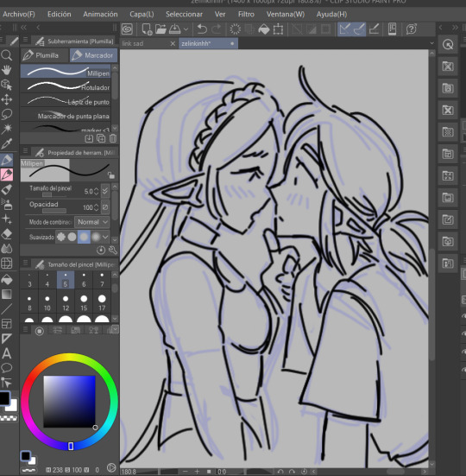Click the Fill icon in top toolbar
The height and width of the screenshot is (476, 466).
click(264, 29)
